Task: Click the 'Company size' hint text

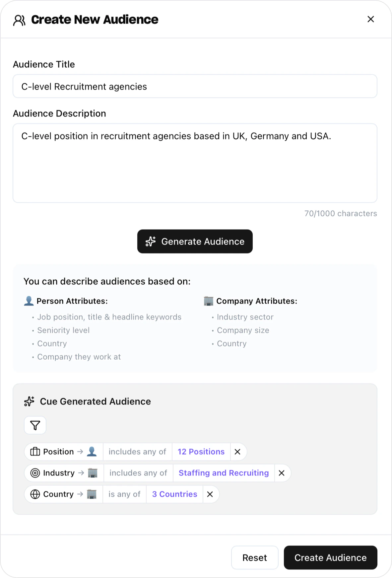Action: (243, 330)
